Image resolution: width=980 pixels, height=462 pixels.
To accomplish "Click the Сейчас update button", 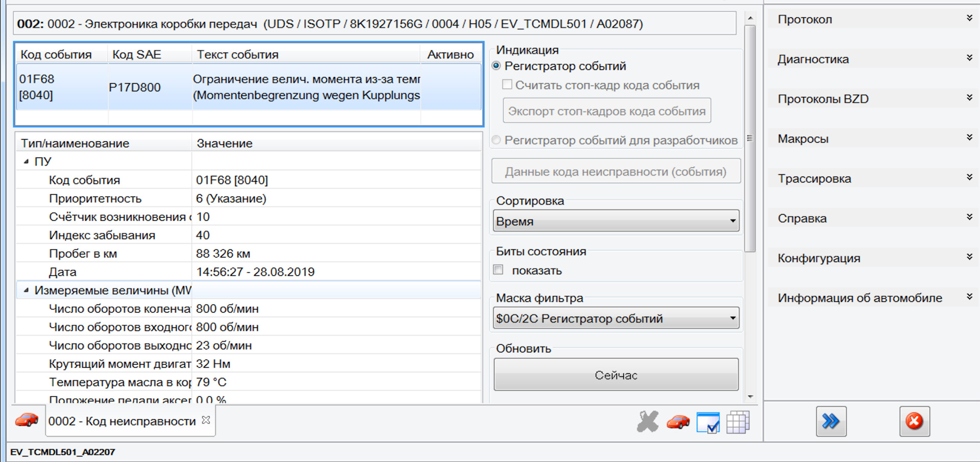I will pyautogui.click(x=616, y=375).
